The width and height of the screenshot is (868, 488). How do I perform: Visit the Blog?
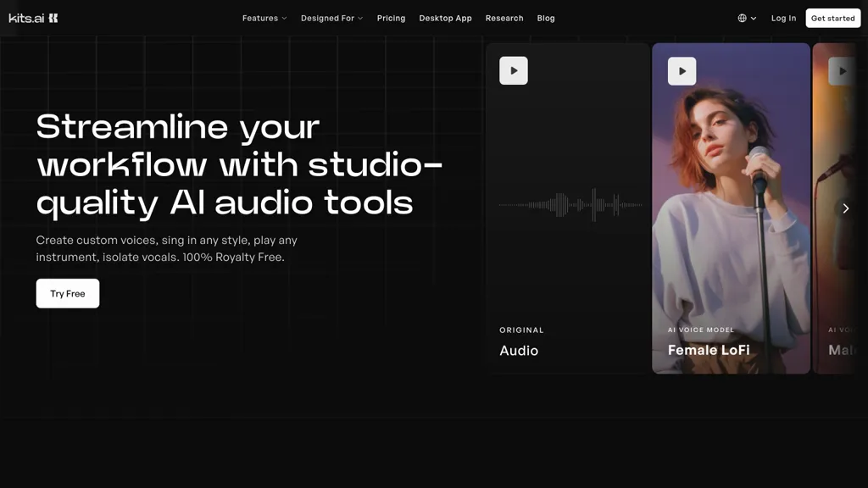click(546, 18)
